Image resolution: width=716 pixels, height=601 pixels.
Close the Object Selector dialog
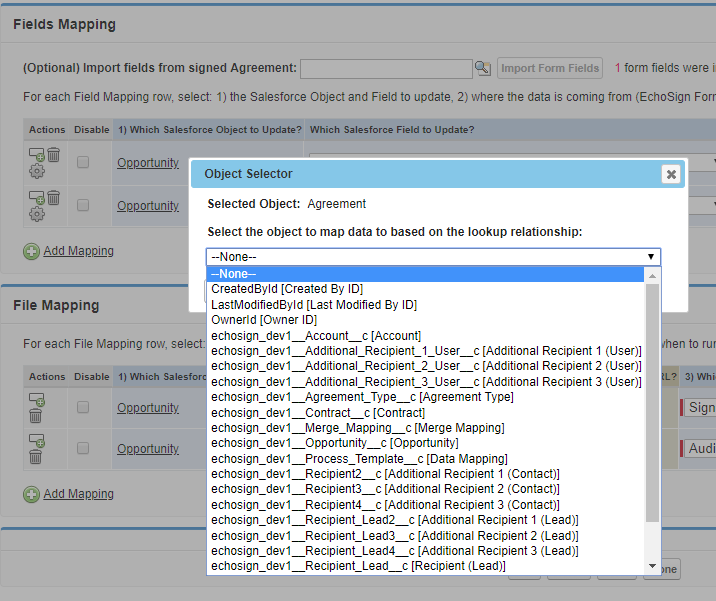point(671,174)
